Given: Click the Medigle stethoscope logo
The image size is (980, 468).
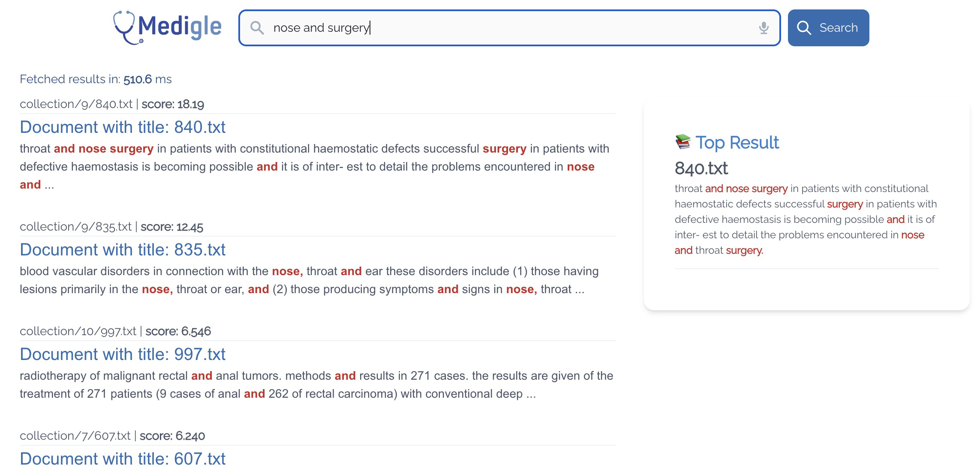Looking at the screenshot, I should 124,27.
